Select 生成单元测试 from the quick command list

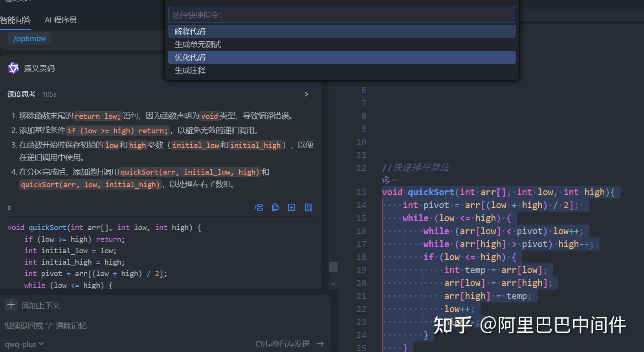(342, 44)
